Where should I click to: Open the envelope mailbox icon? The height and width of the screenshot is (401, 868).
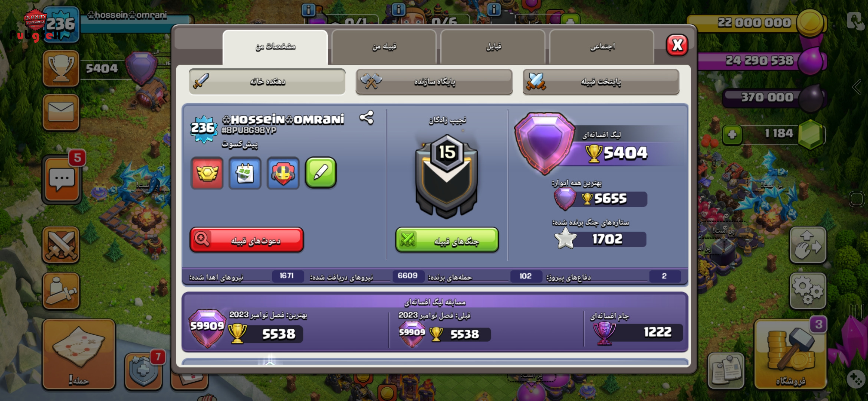(61, 112)
